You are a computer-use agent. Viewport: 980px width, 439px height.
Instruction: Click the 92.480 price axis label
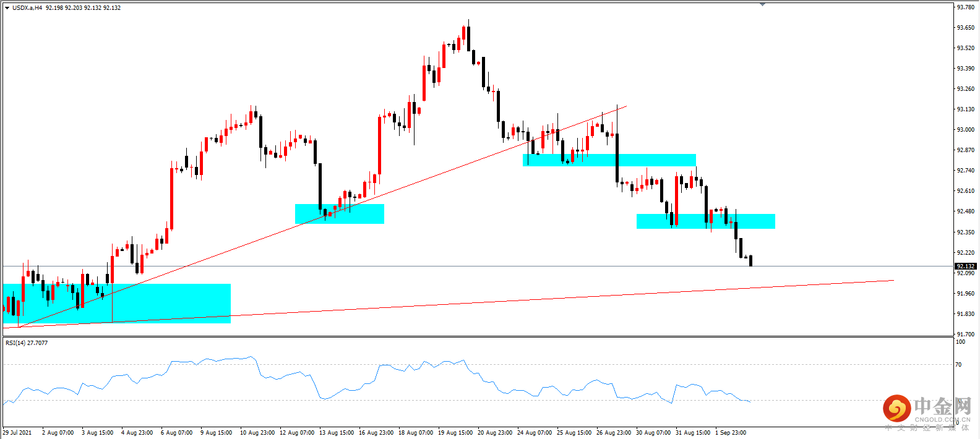[965, 211]
